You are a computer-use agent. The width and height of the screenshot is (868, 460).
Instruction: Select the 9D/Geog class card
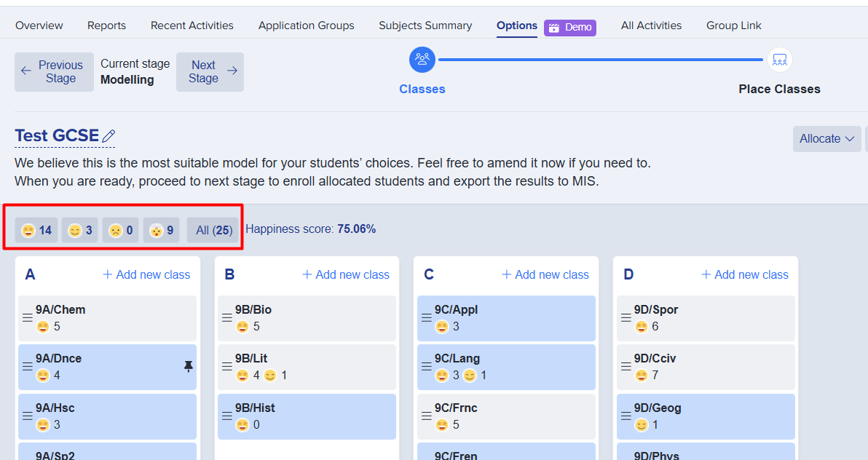(x=705, y=416)
